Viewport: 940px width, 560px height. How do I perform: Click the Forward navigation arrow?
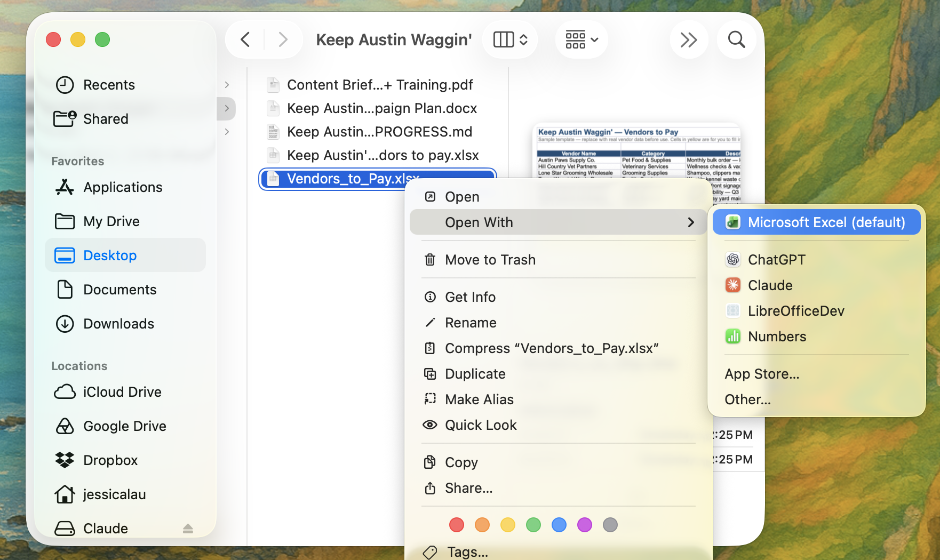pyautogui.click(x=283, y=39)
